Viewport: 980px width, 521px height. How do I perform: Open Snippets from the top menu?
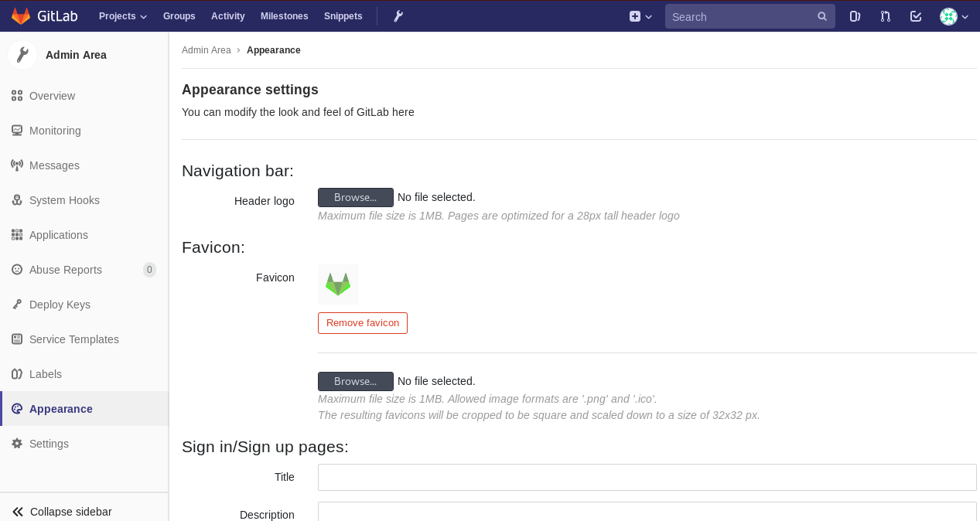point(343,16)
